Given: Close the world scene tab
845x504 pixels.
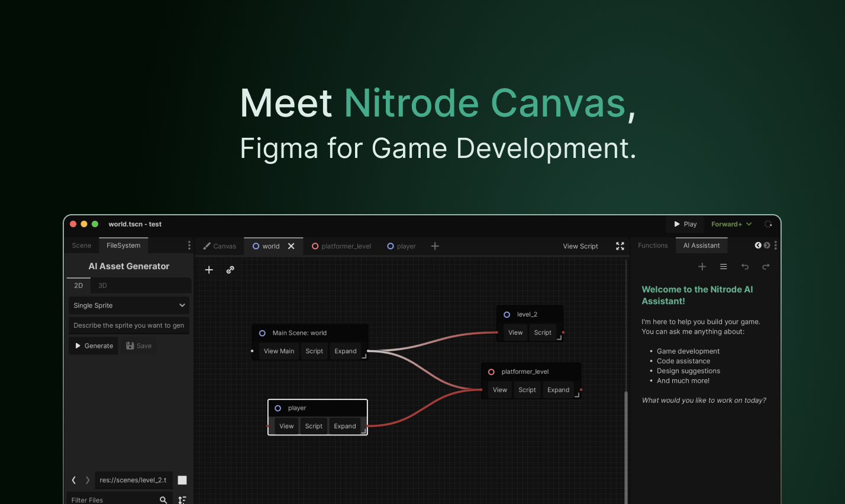Looking at the screenshot, I should pos(291,246).
